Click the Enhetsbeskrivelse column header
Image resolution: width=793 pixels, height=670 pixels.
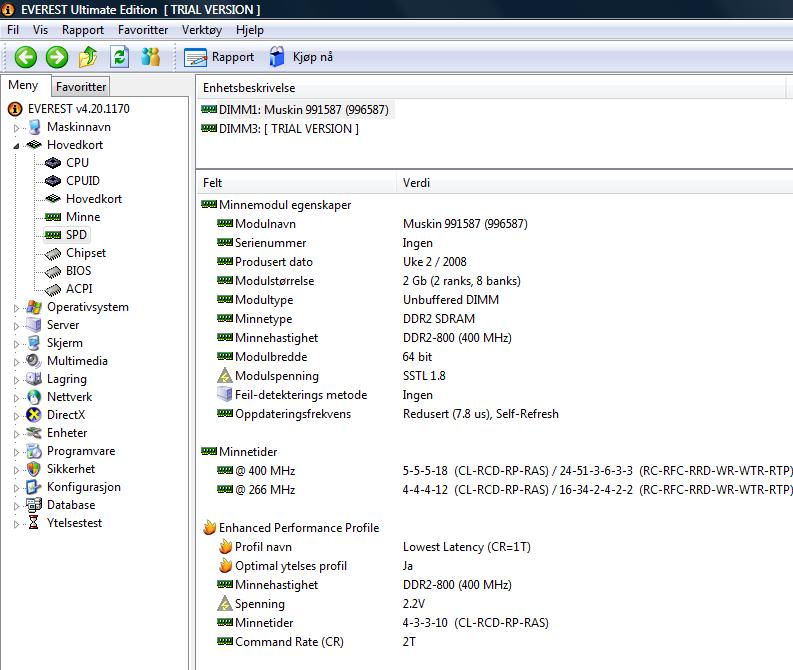(491, 87)
